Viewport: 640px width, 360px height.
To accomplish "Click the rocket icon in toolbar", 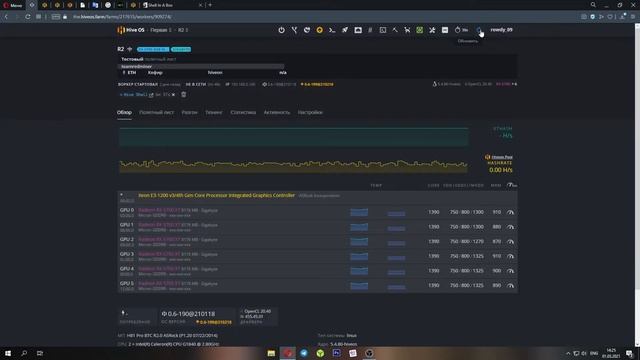I will pos(345,30).
